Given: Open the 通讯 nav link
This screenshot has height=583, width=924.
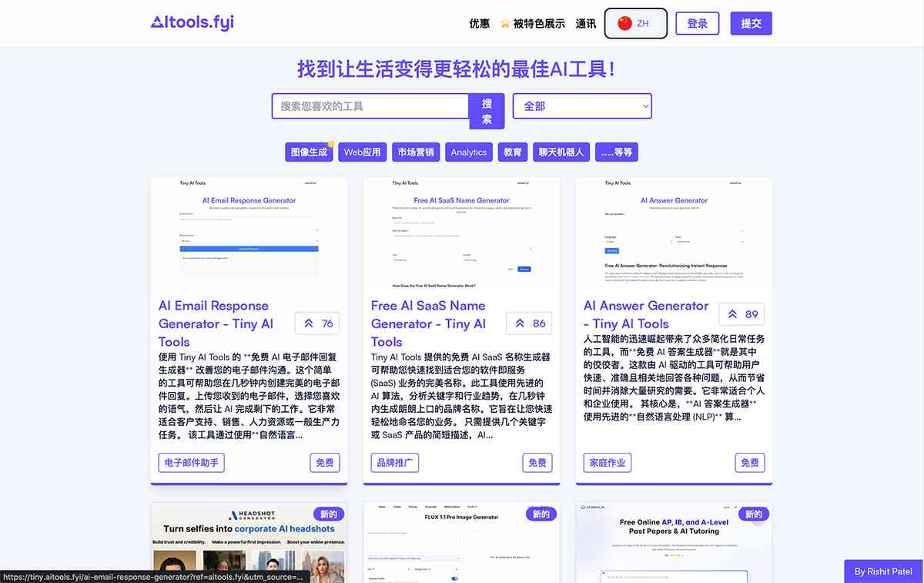Looking at the screenshot, I should [x=586, y=23].
